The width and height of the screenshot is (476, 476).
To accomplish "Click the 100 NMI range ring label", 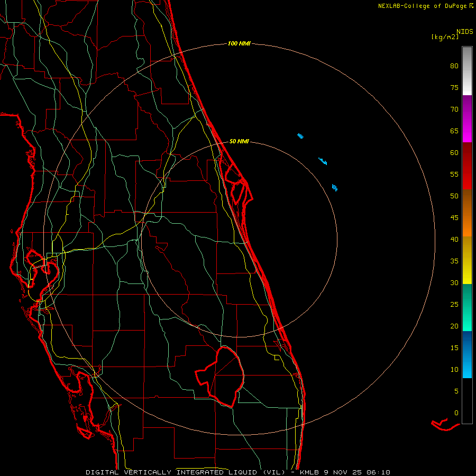I will point(239,44).
